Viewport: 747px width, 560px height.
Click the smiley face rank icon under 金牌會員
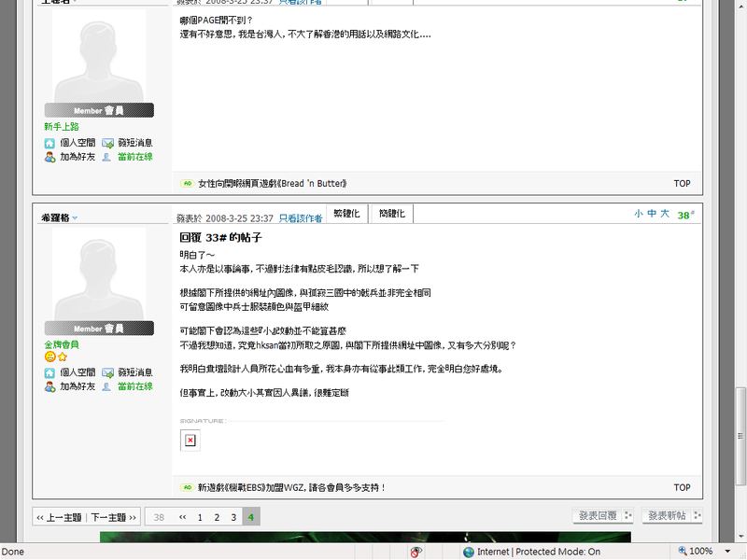click(x=49, y=357)
